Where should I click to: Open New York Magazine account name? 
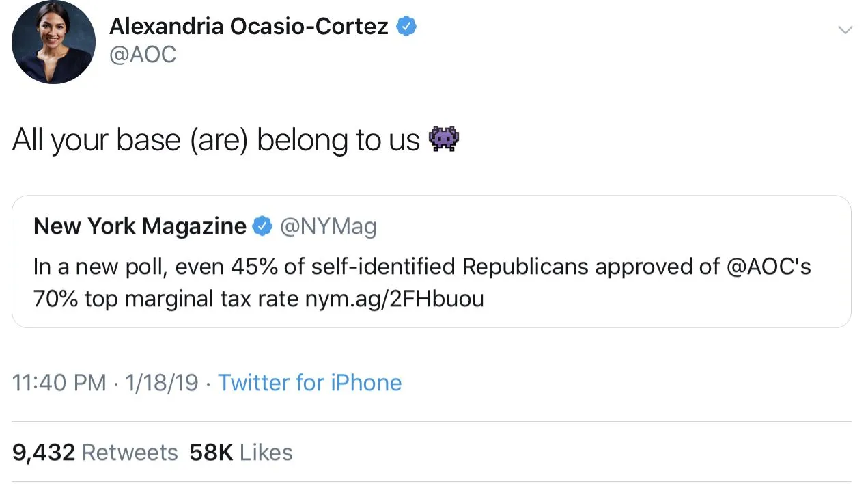140,226
